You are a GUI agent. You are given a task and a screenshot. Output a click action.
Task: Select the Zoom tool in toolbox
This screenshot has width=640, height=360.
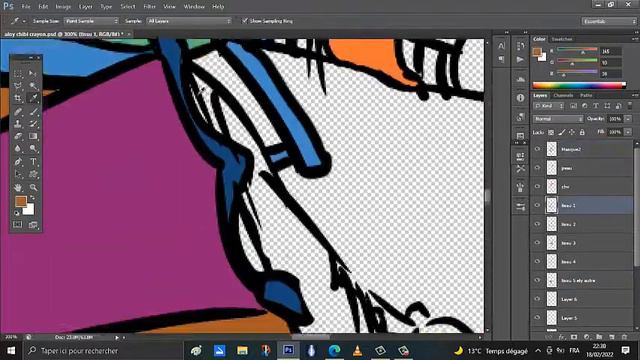pyautogui.click(x=33, y=187)
